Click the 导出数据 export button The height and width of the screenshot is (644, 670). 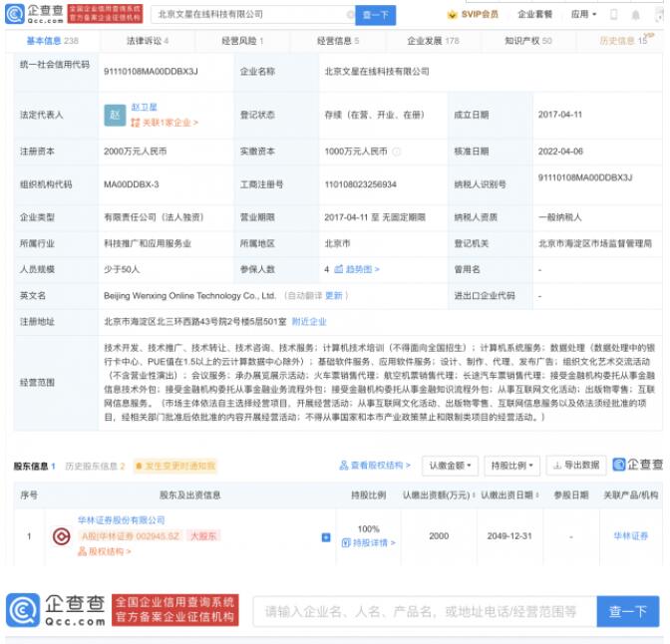[576, 465]
